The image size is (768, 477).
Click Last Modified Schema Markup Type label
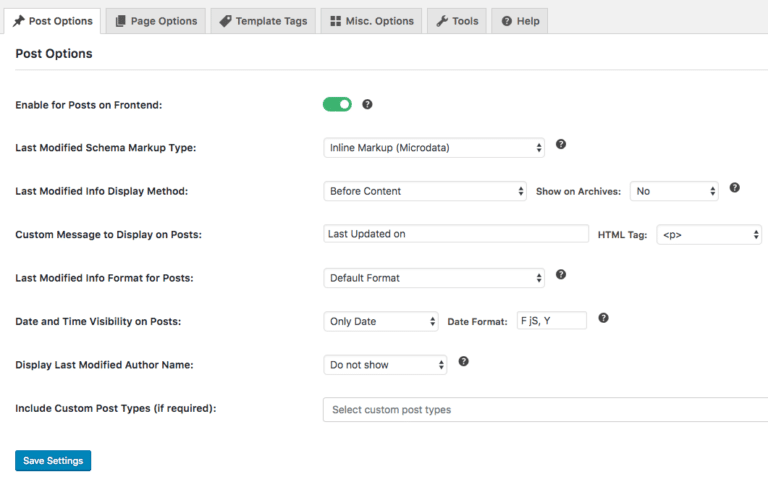click(106, 148)
